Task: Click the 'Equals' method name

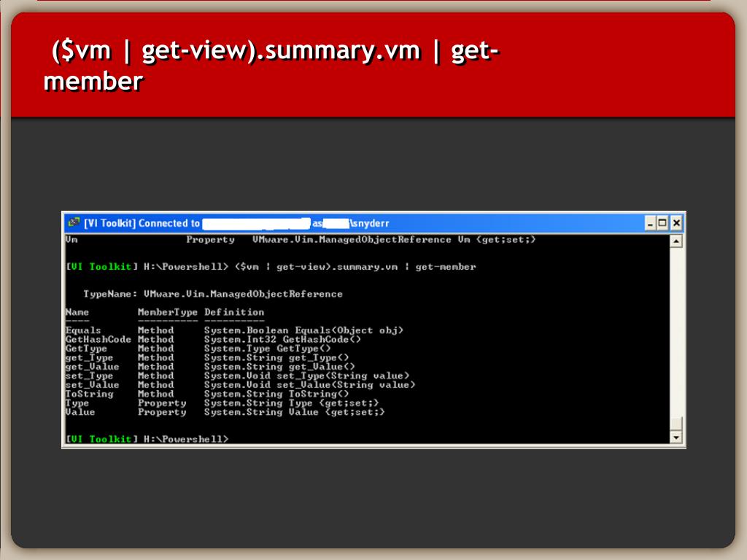Action: pyautogui.click(x=83, y=330)
